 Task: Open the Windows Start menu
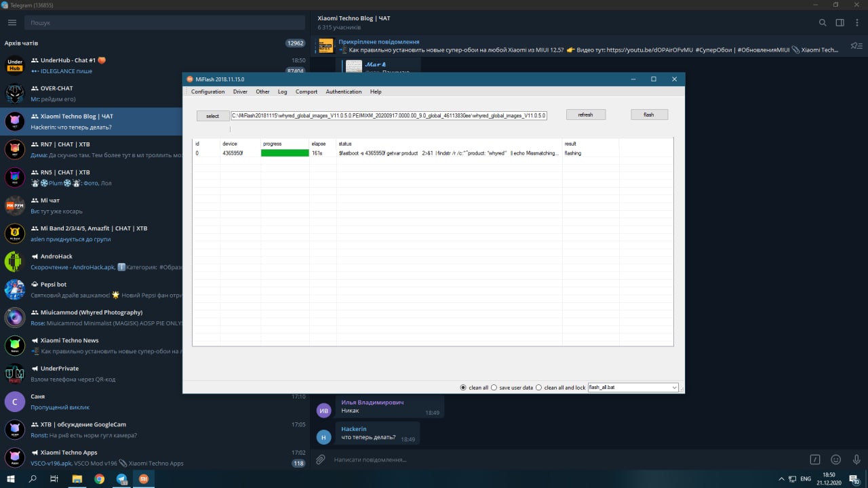11,479
